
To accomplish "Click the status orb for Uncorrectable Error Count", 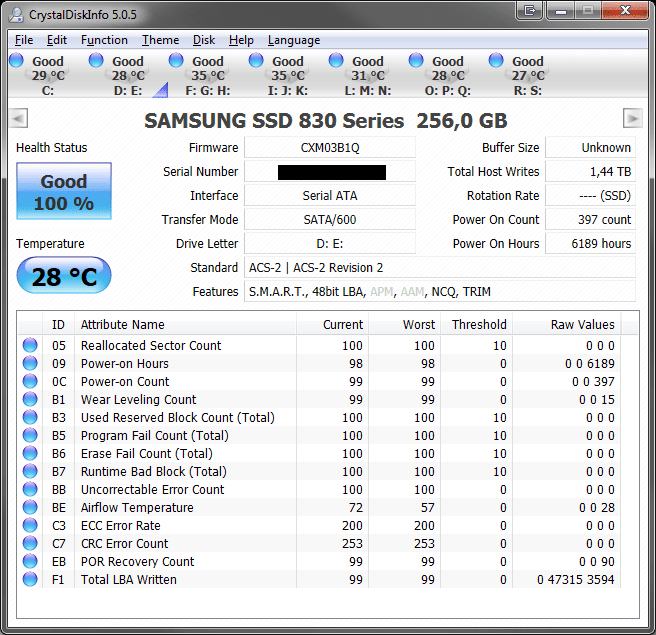I will tap(30, 489).
